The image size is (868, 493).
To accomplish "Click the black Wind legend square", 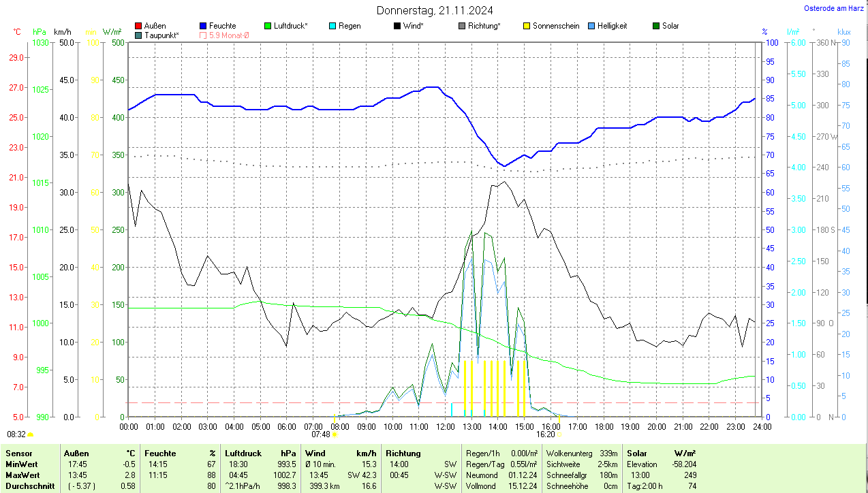I will tap(397, 26).
